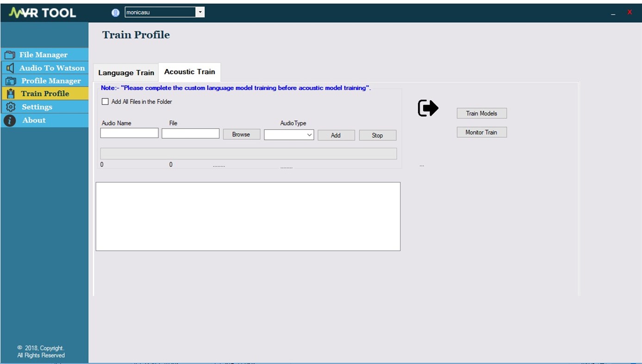This screenshot has height=364, width=642.
Task: Start training with Train Models
Action: [481, 113]
